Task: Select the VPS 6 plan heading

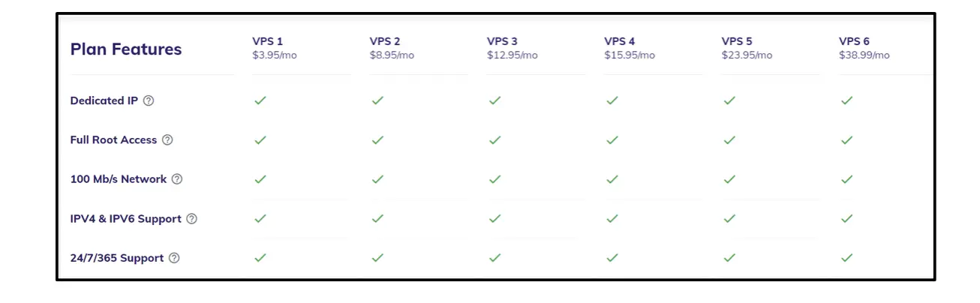Action: coord(854,41)
